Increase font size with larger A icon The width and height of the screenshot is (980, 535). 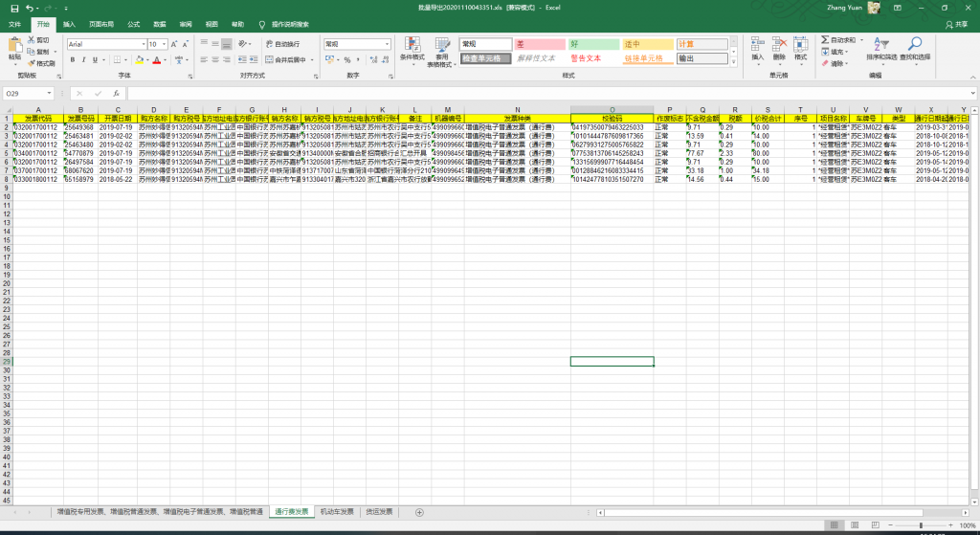tap(174, 44)
